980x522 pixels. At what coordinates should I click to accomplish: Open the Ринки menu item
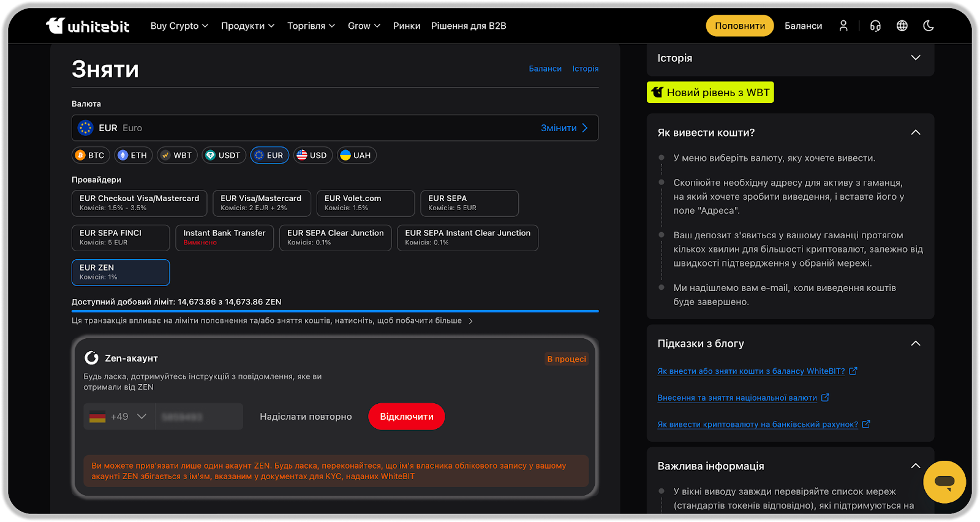[407, 26]
